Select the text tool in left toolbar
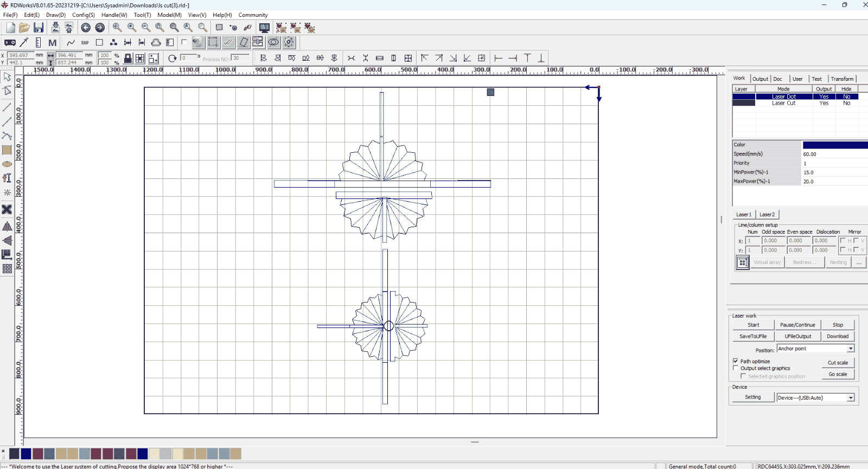 pyautogui.click(x=7, y=178)
